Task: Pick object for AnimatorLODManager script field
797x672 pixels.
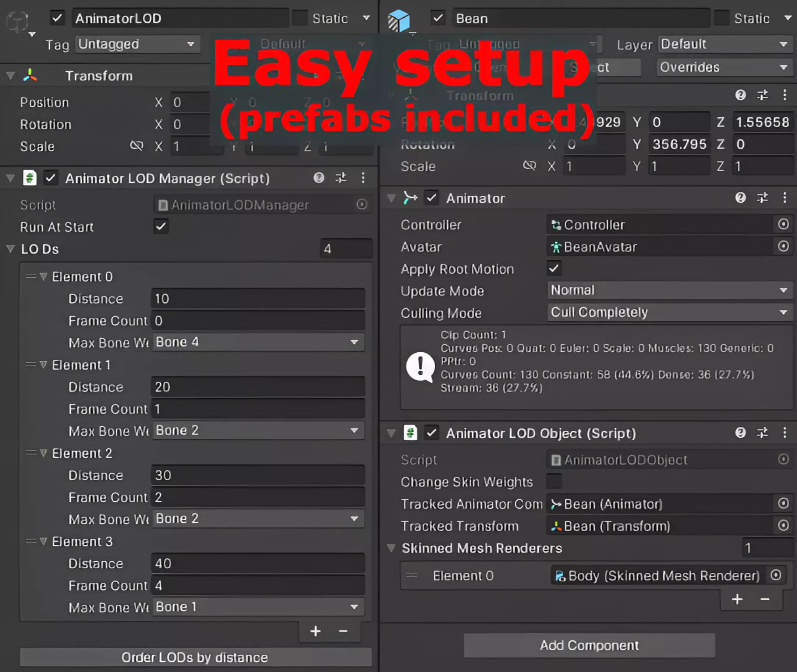Action: pos(362,205)
